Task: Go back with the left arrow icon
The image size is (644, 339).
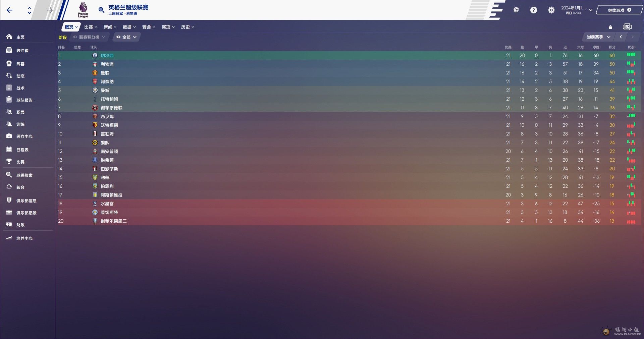Action: 9,10
